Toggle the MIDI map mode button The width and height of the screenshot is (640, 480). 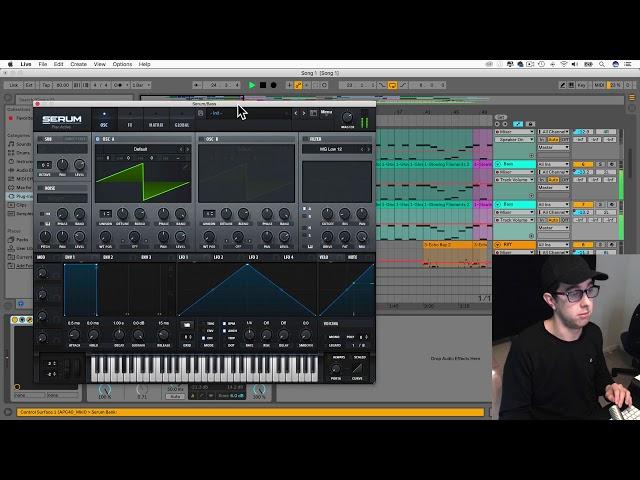[599, 85]
